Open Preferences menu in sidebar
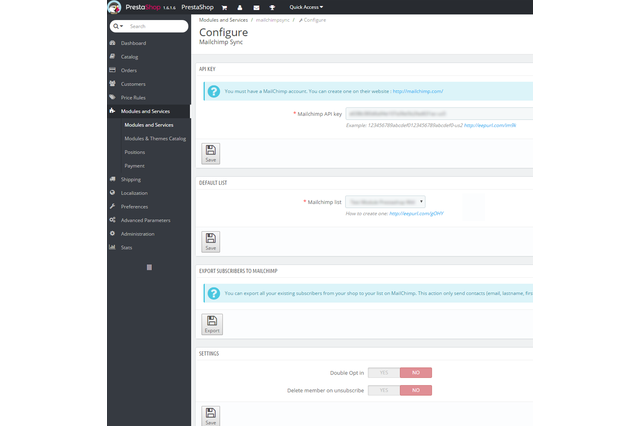 click(134, 206)
